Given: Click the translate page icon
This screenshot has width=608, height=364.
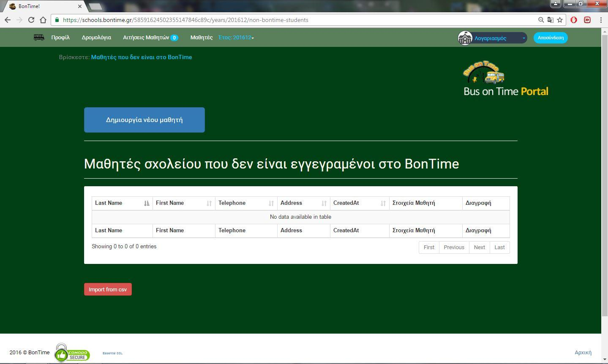Looking at the screenshot, I should point(550,20).
